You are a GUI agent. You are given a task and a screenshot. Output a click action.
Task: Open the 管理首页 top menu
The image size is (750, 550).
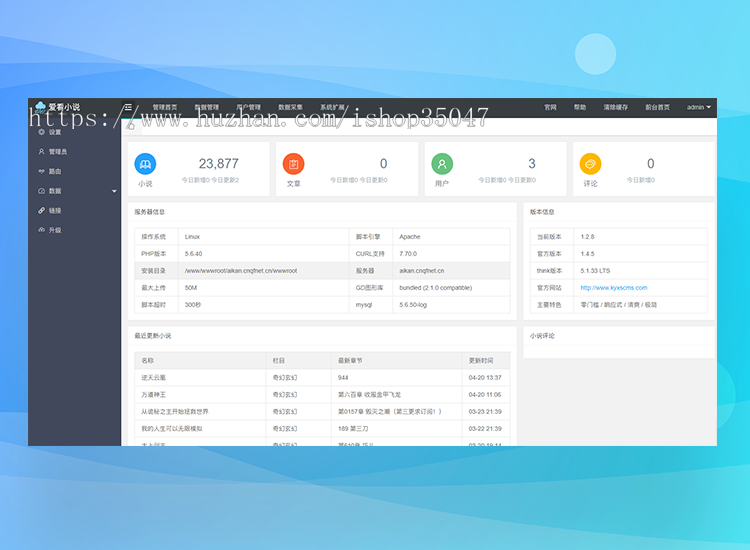165,107
